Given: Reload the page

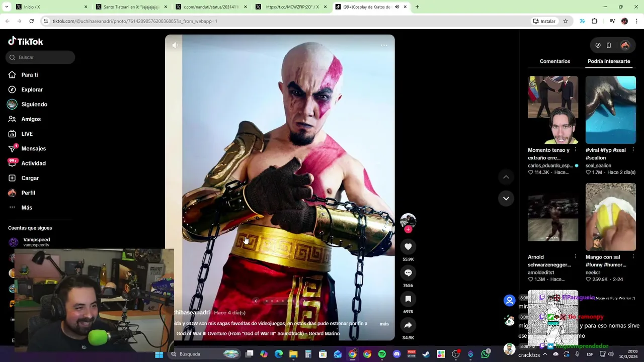Looking at the screenshot, I should (31, 21).
